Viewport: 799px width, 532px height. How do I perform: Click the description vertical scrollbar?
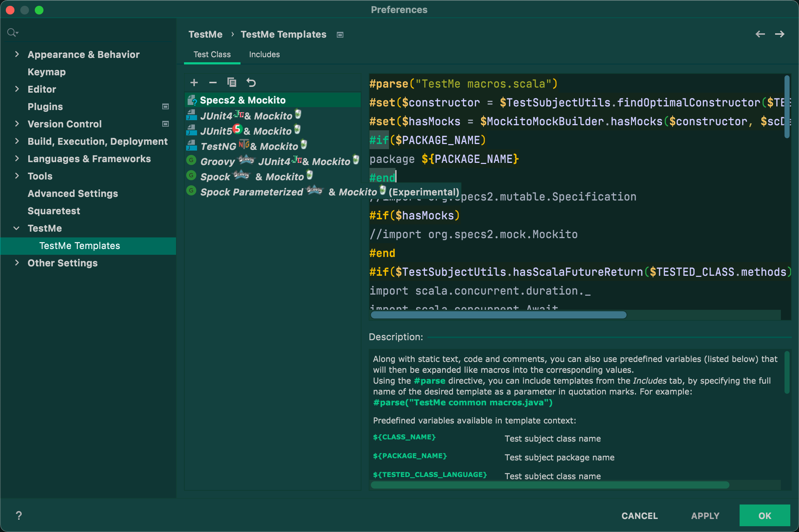pyautogui.click(x=787, y=372)
